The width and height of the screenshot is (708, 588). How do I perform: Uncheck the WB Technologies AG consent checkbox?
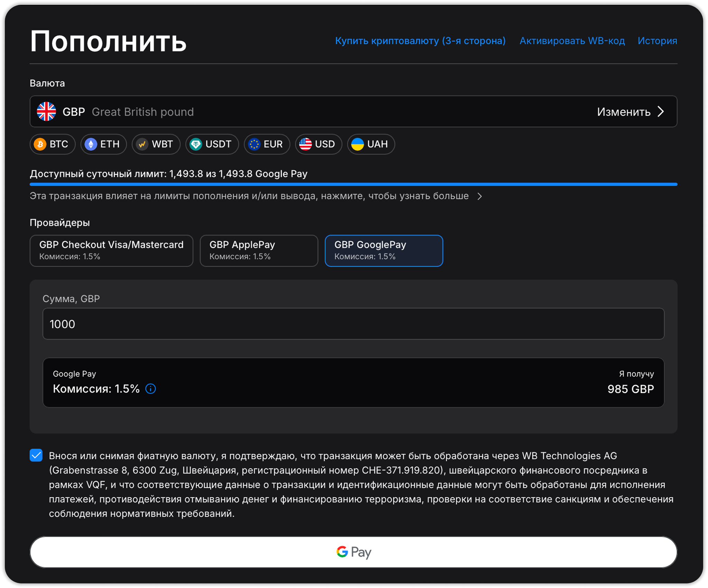36,455
